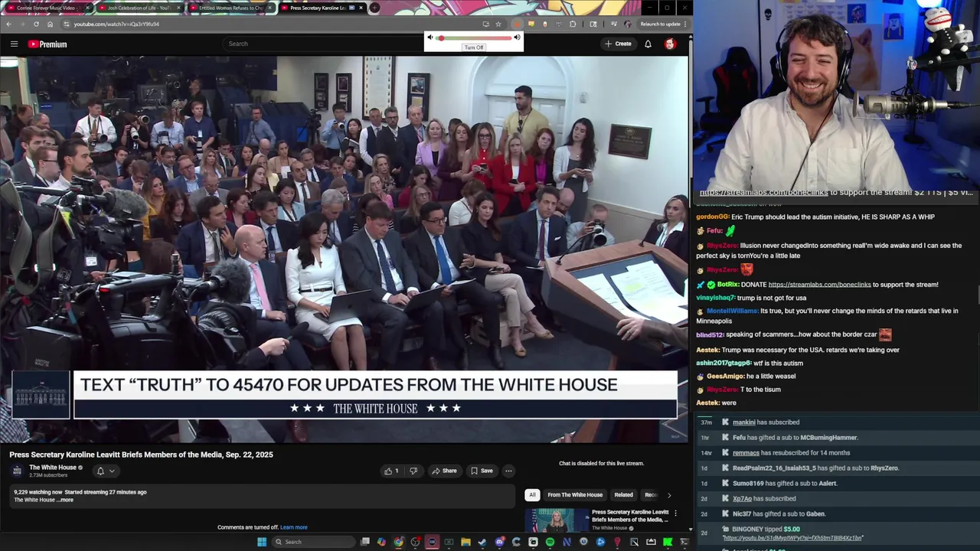Screen dimensions: 980x551
Task: Click the mankini subscriber name
Action: pos(743,422)
